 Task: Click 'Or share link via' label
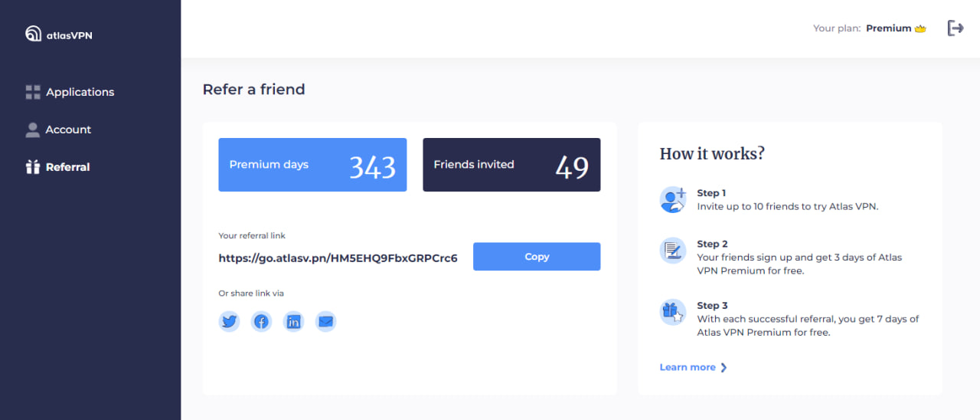click(x=251, y=294)
